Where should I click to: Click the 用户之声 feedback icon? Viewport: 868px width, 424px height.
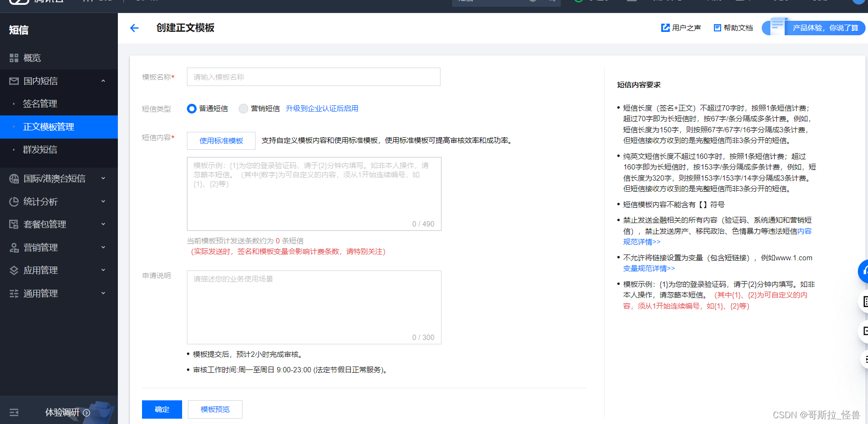pos(665,28)
